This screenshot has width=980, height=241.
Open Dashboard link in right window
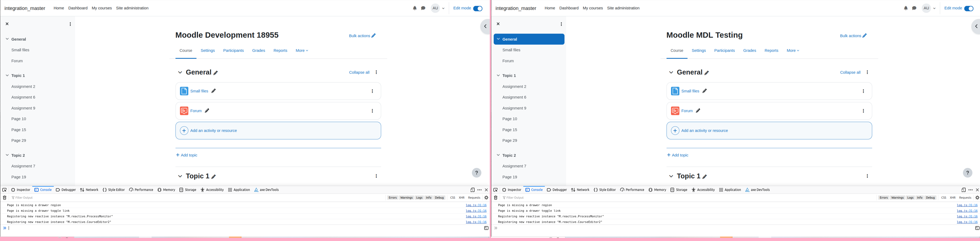569,8
